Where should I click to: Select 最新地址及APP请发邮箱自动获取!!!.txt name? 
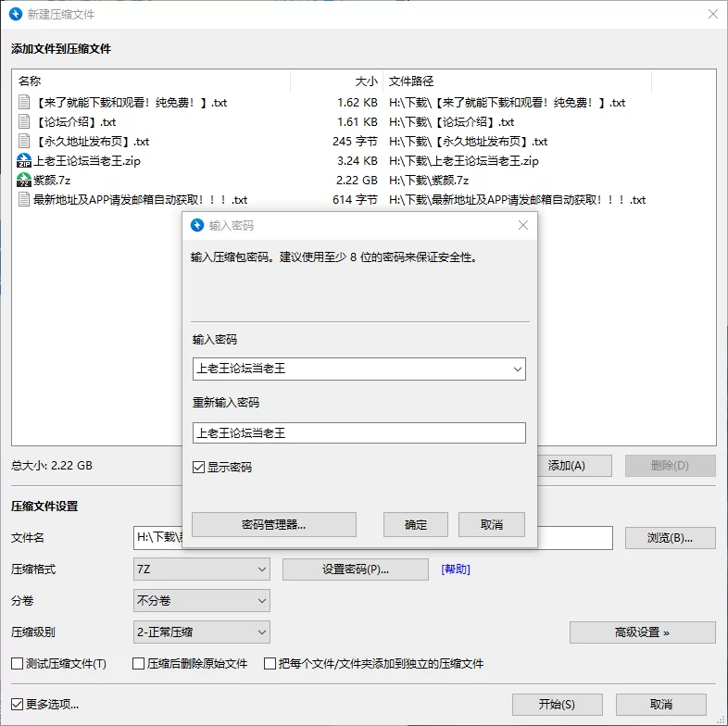click(140, 200)
